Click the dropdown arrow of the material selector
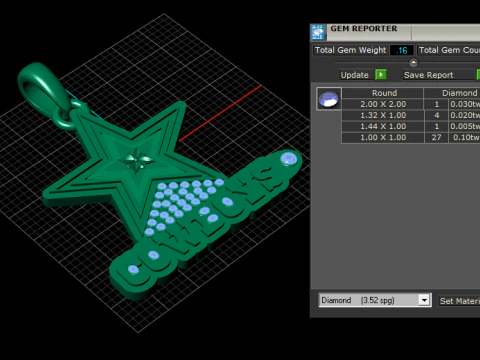The image size is (480, 360). [424, 300]
